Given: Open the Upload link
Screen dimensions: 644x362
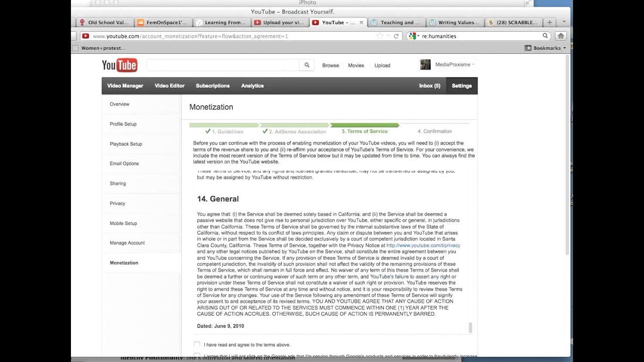Looking at the screenshot, I should 382,65.
